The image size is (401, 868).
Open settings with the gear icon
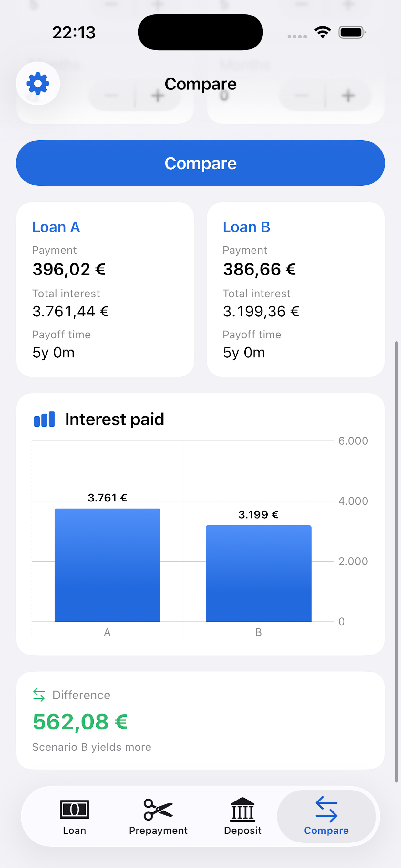[x=38, y=84]
